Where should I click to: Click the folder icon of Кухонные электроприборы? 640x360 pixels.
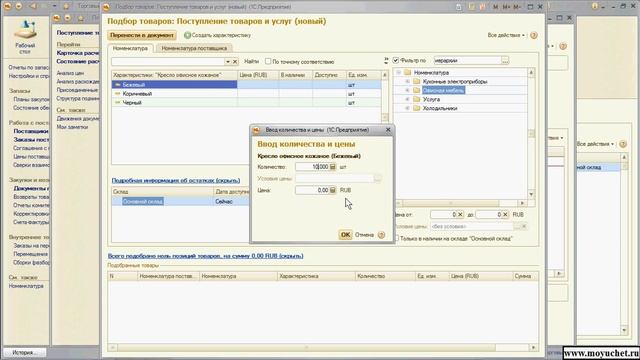pyautogui.click(x=417, y=82)
